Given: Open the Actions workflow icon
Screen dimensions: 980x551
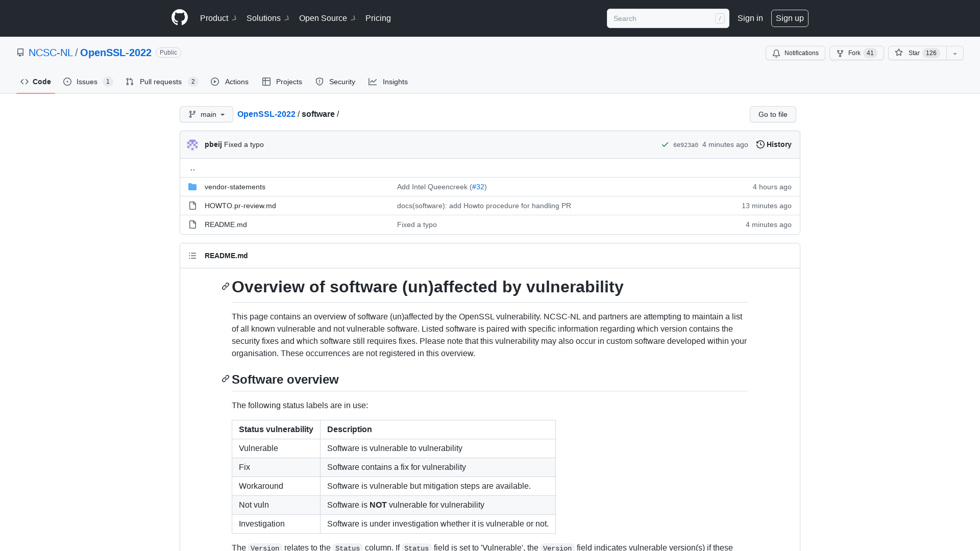Looking at the screenshot, I should (x=215, y=82).
